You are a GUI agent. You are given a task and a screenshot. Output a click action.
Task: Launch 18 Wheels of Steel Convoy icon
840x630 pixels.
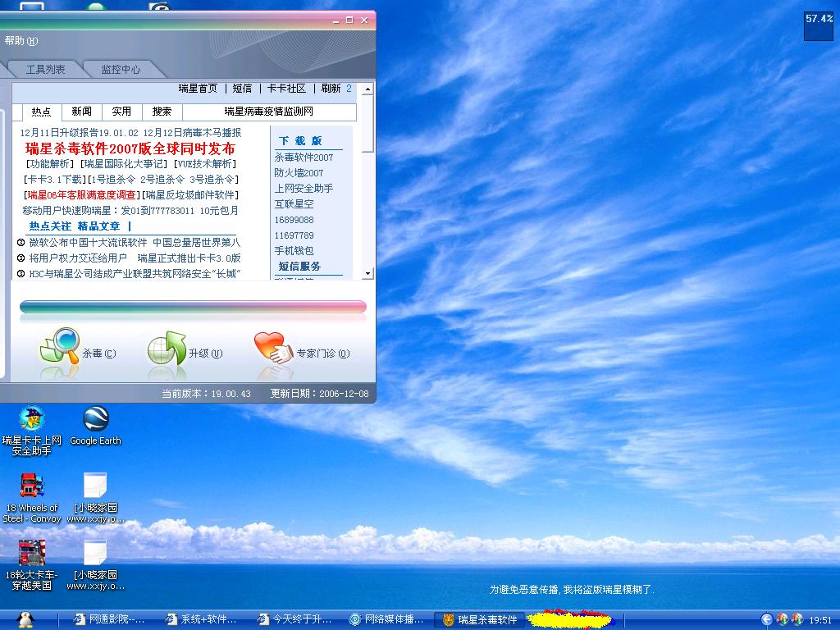tap(32, 498)
